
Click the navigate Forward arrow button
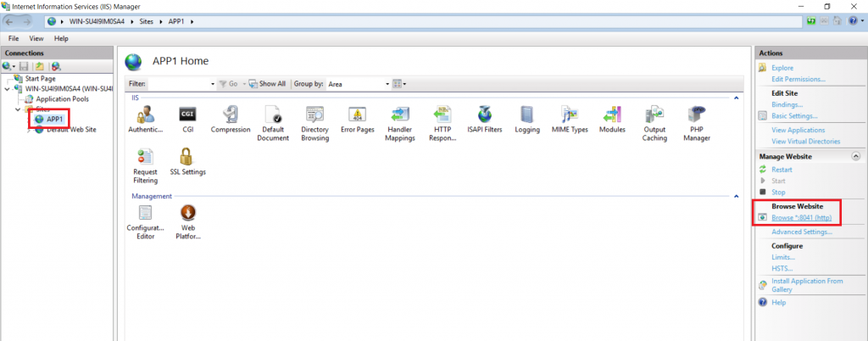point(28,21)
